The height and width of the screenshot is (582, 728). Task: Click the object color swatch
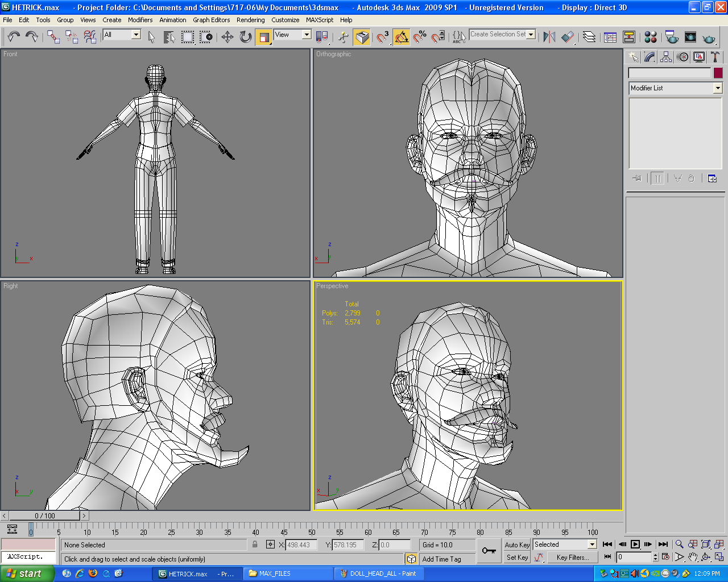718,73
